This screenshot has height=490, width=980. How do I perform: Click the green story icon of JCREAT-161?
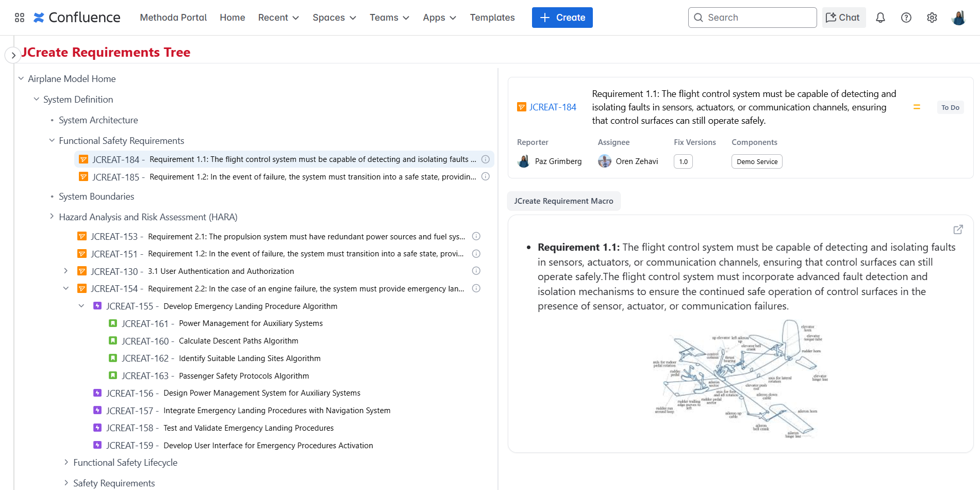point(113,323)
